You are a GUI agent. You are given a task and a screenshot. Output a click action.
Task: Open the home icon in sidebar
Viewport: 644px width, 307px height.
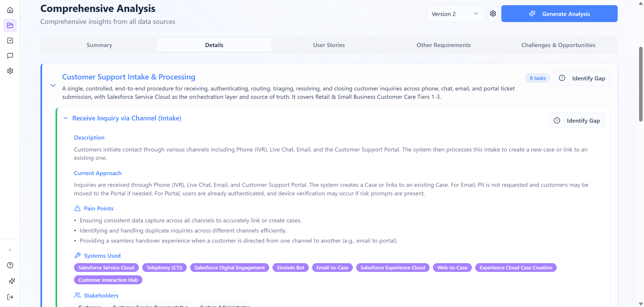[10, 10]
